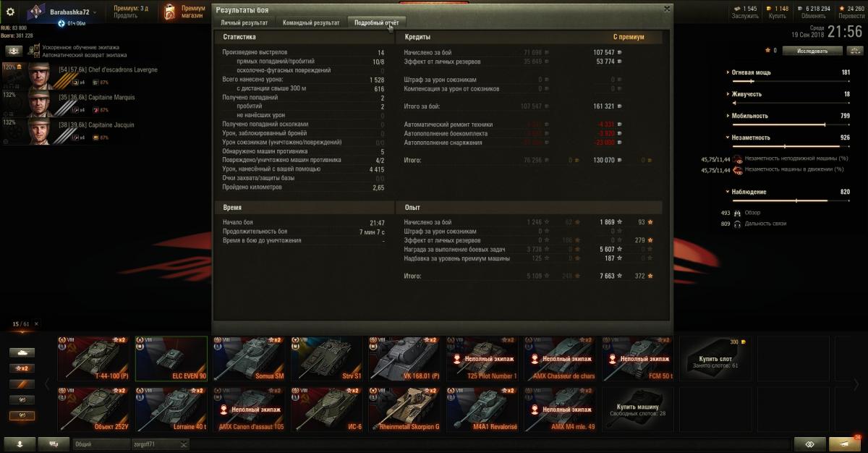Expand the Barabashka72 account dropdown
Viewport: 868px width, 453px height.
click(95, 13)
